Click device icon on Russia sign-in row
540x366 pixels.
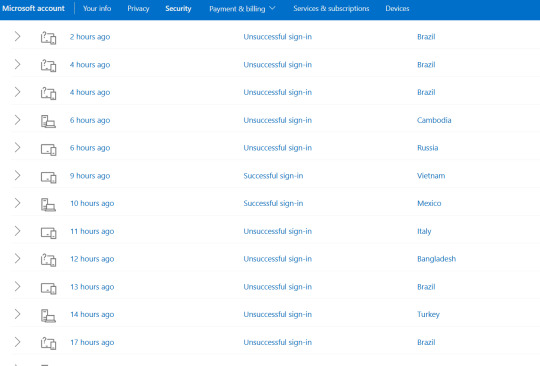click(x=49, y=149)
